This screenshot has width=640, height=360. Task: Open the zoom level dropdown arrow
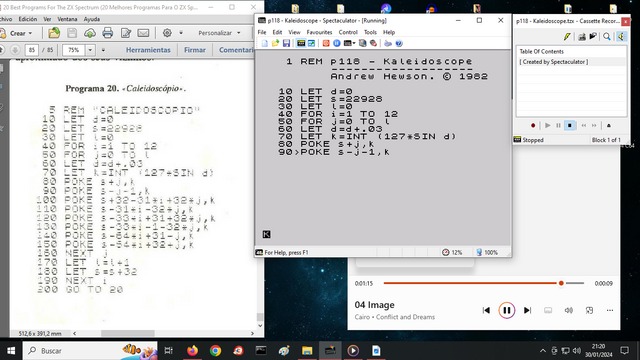pos(90,50)
